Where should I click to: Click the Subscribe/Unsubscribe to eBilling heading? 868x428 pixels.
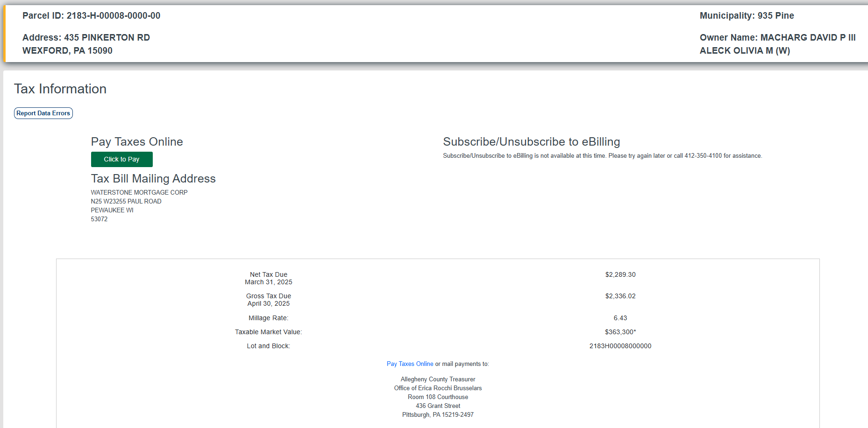[x=531, y=142]
